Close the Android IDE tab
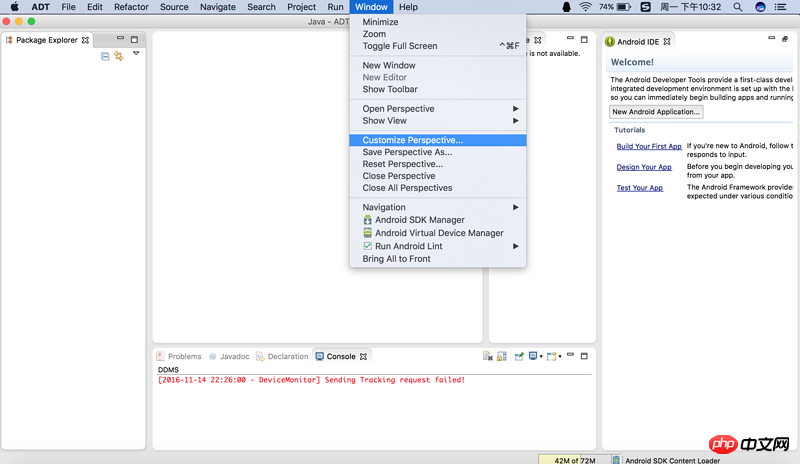Image resolution: width=800 pixels, height=464 pixels. [667, 42]
